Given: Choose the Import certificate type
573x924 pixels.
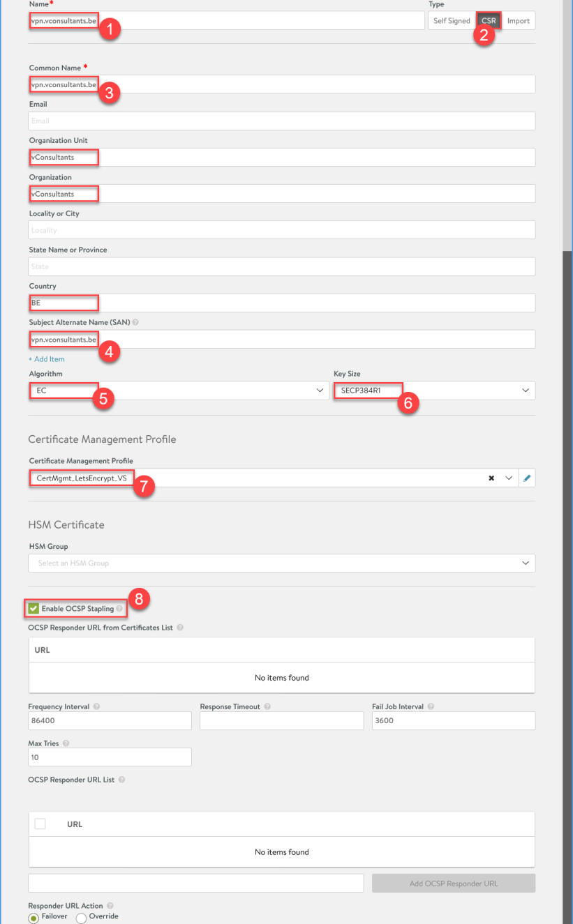Looking at the screenshot, I should (x=519, y=21).
